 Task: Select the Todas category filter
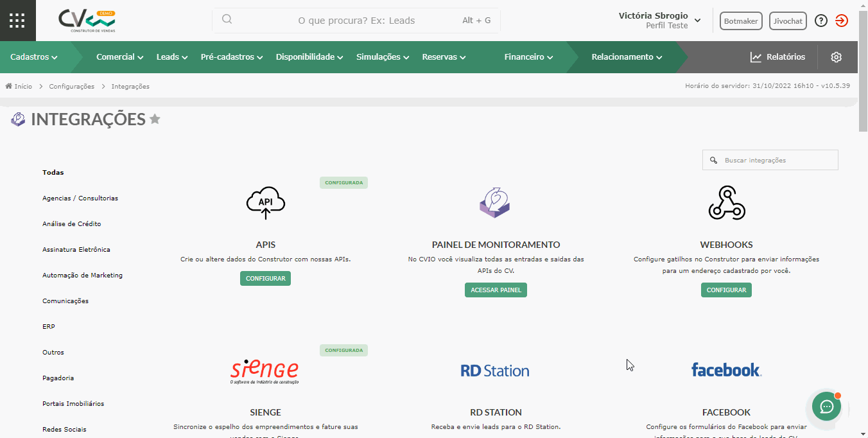click(53, 172)
